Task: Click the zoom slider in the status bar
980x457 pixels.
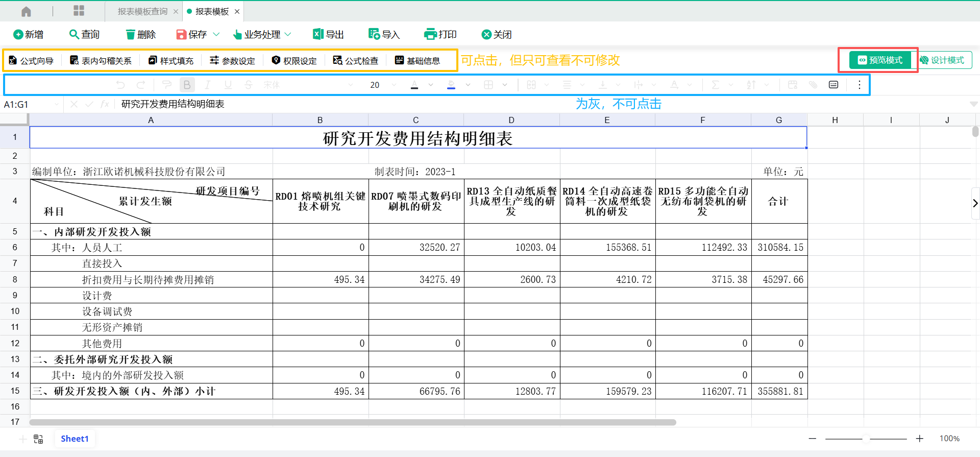Action: [x=866, y=439]
